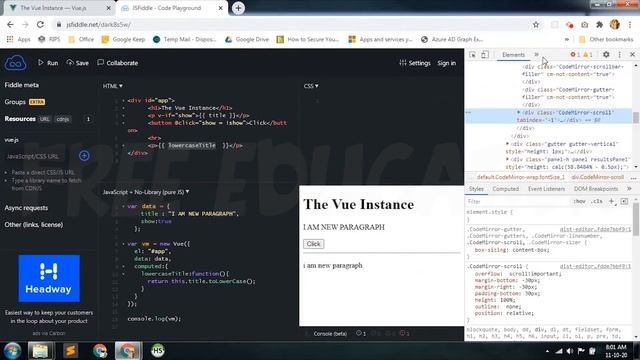Viewport: 640px width, 360px height.
Task: Toggle the .cls class editor
Action: (x=596, y=202)
